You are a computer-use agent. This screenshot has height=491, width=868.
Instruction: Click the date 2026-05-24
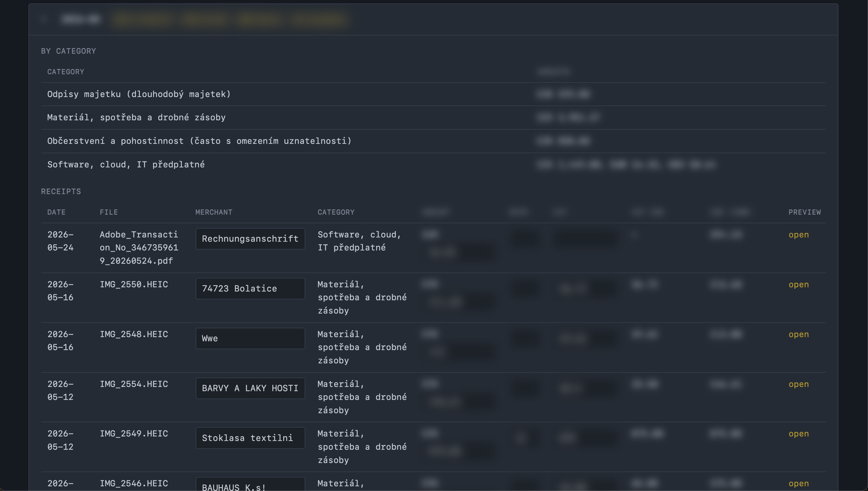(x=60, y=242)
